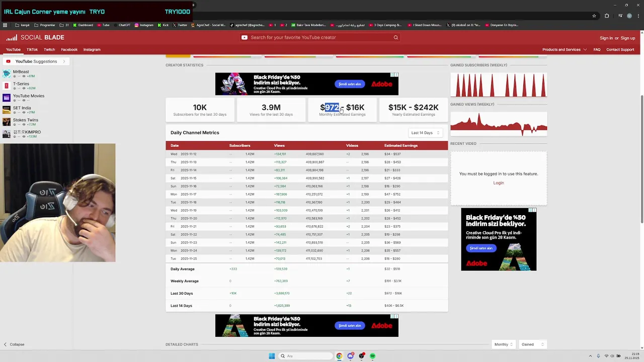Open the Twitter bookmark
644x362 pixels.
point(180,25)
